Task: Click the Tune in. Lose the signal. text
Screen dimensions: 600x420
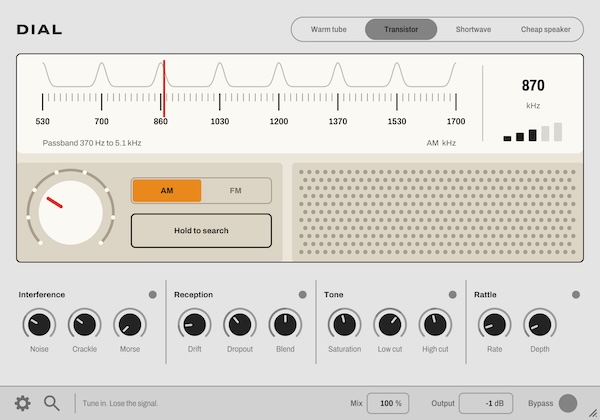Action: (120, 403)
